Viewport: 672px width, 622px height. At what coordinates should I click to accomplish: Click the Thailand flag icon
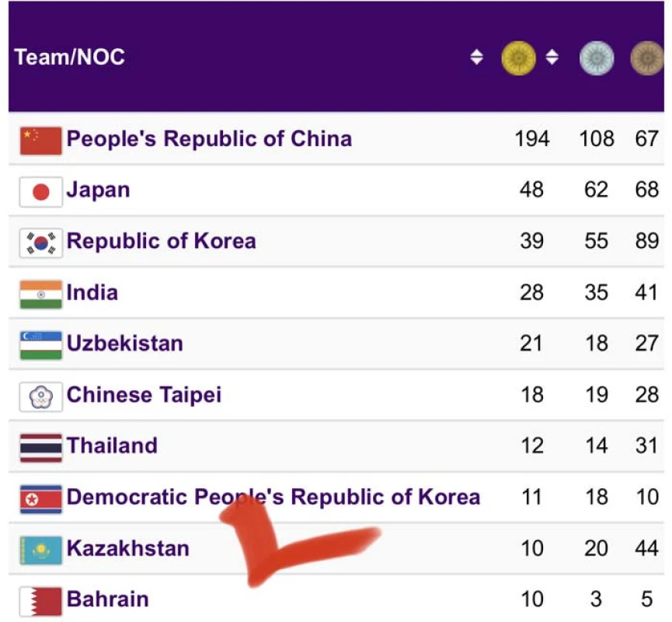coord(40,447)
